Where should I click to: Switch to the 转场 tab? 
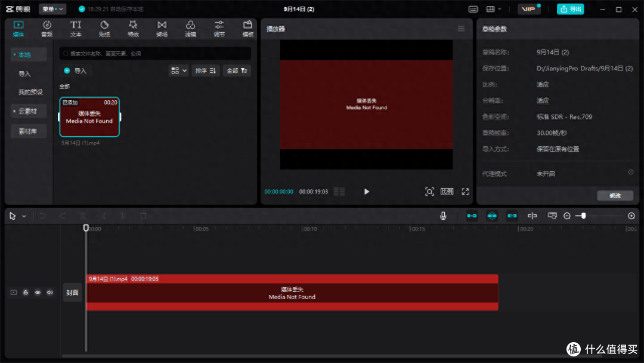162,29
